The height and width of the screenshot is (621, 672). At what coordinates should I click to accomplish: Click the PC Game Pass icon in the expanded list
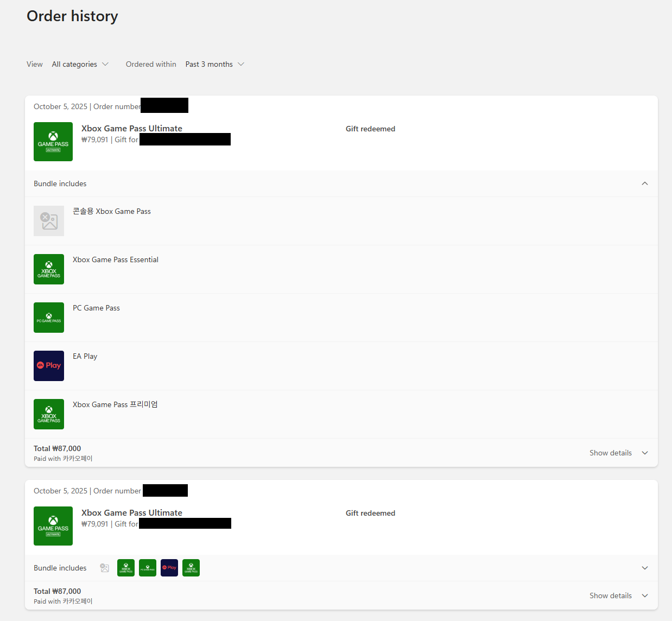click(49, 318)
